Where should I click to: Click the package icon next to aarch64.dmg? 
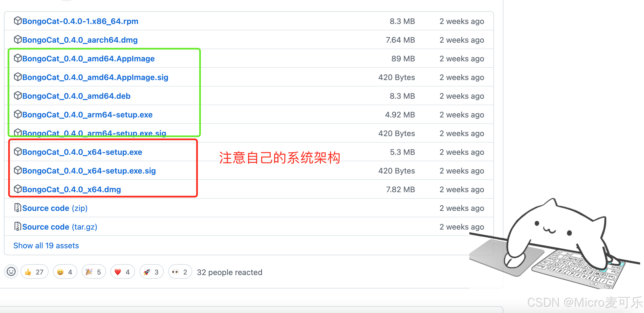tap(18, 40)
